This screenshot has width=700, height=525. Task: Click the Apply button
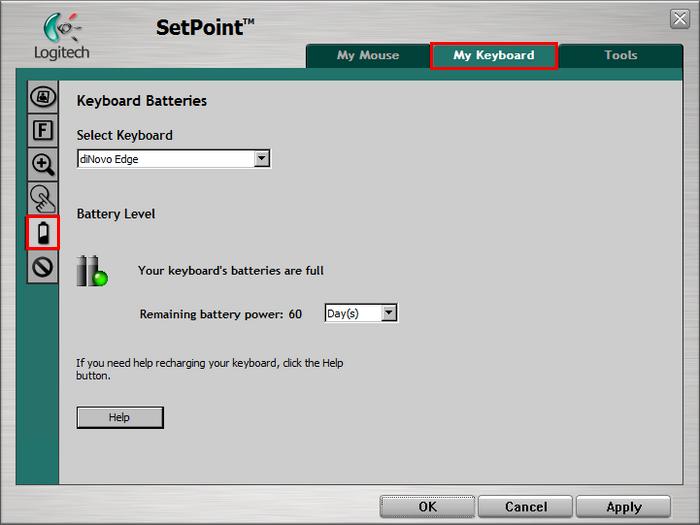coord(624,507)
